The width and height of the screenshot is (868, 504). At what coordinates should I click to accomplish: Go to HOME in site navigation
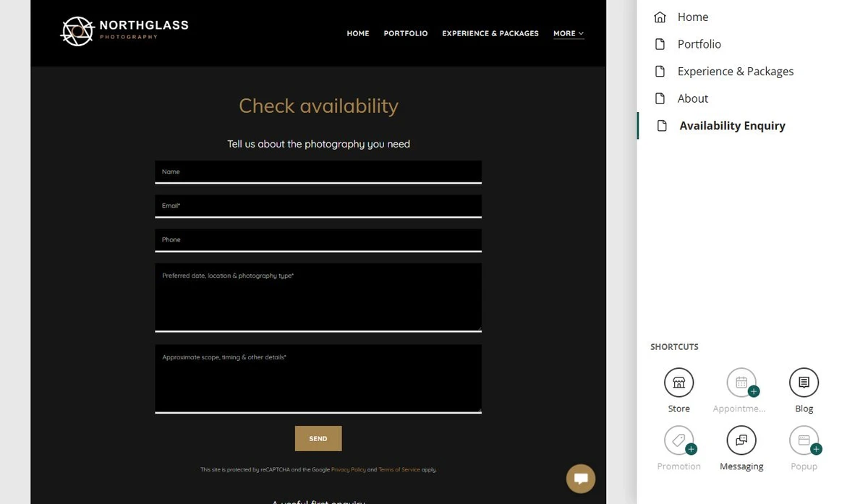358,33
